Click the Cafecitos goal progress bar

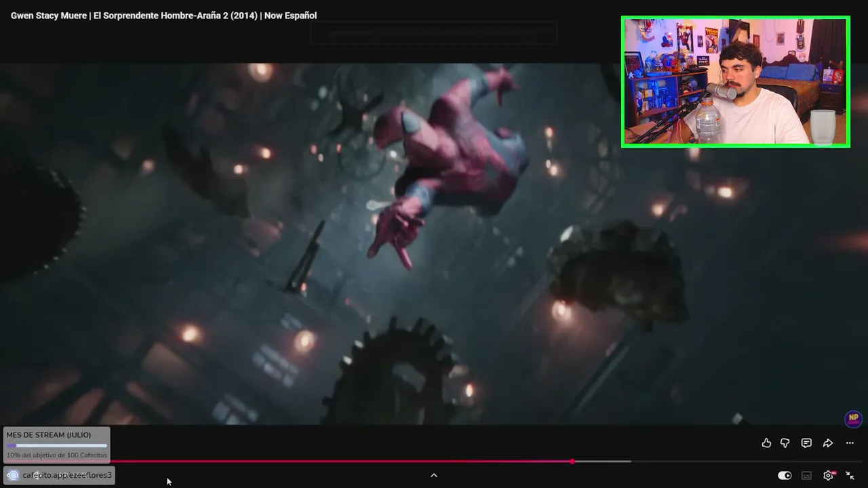click(x=57, y=445)
